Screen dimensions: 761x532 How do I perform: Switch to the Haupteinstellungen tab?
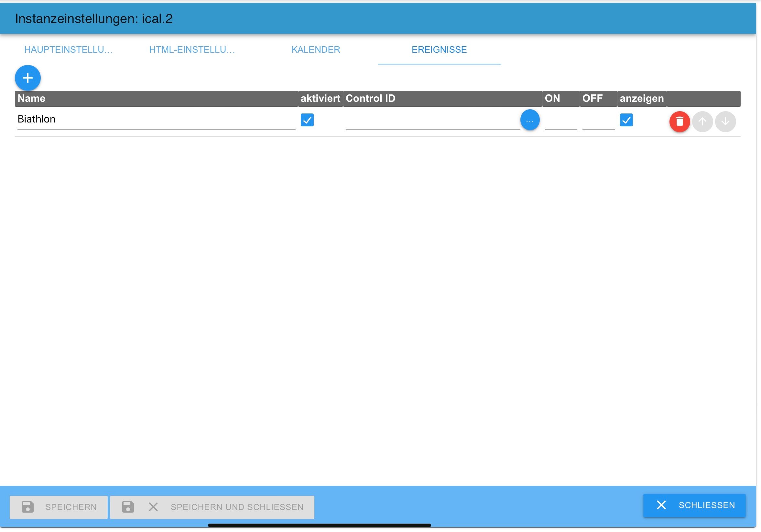coord(68,50)
